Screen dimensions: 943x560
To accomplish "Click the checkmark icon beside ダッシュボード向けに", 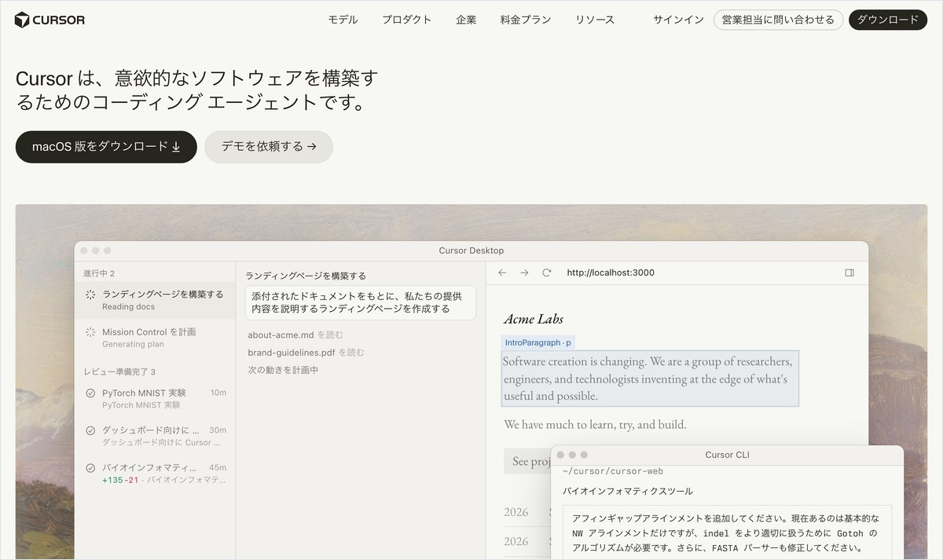I will (x=90, y=430).
